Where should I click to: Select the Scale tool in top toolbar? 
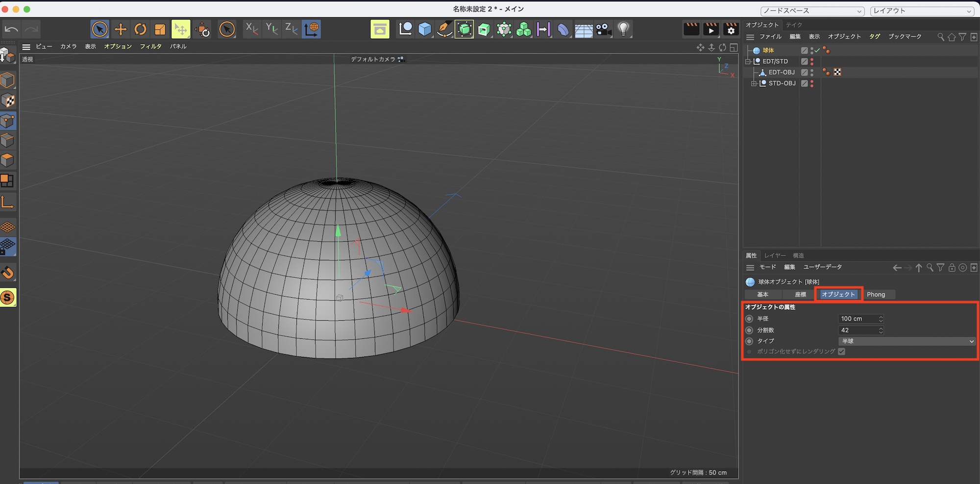(x=160, y=29)
